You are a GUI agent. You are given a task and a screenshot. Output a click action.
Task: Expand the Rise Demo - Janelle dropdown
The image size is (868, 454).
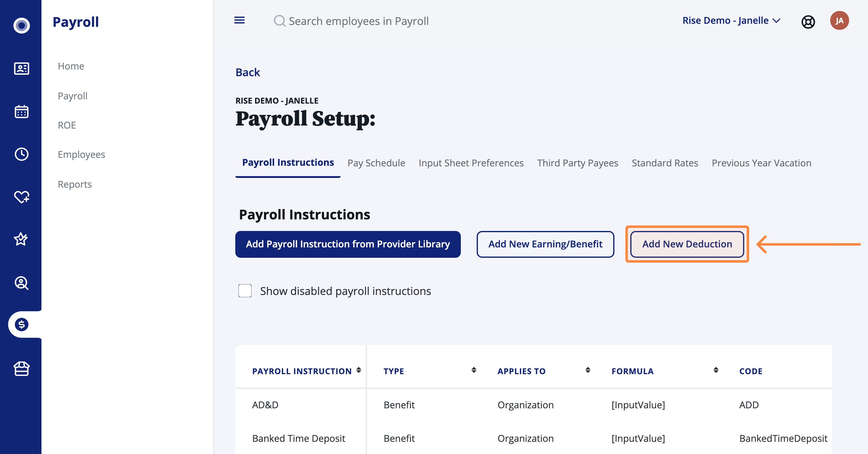[x=731, y=20]
